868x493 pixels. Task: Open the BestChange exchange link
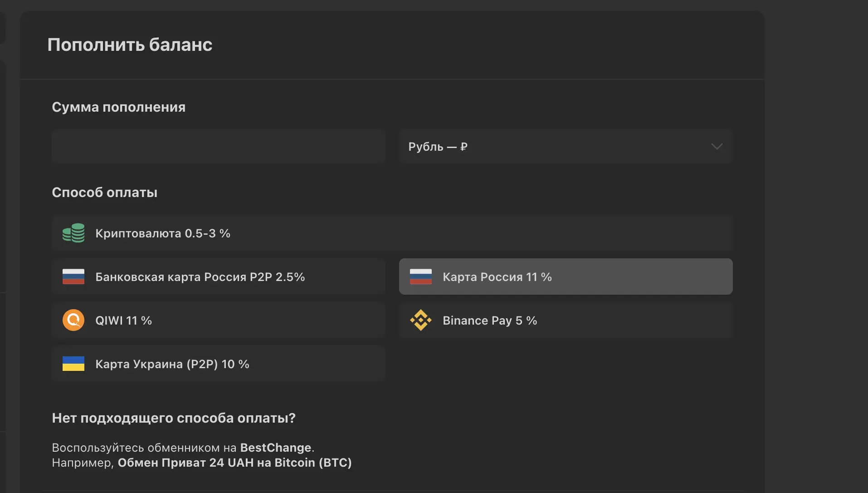(276, 448)
